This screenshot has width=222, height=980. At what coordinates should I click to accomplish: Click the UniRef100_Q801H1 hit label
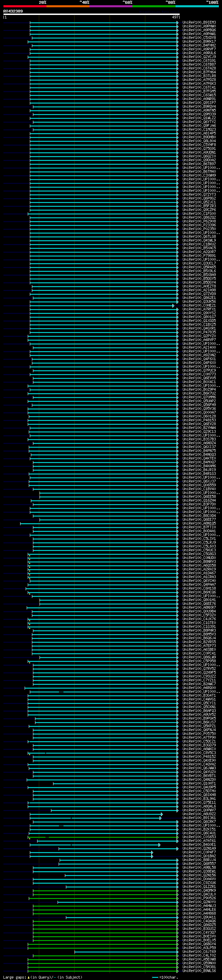click(x=199, y=600)
